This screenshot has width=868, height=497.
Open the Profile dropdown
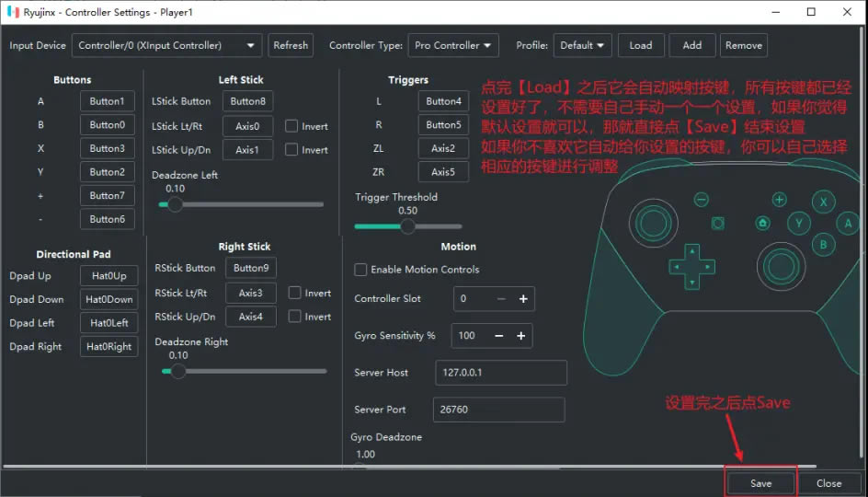point(582,45)
